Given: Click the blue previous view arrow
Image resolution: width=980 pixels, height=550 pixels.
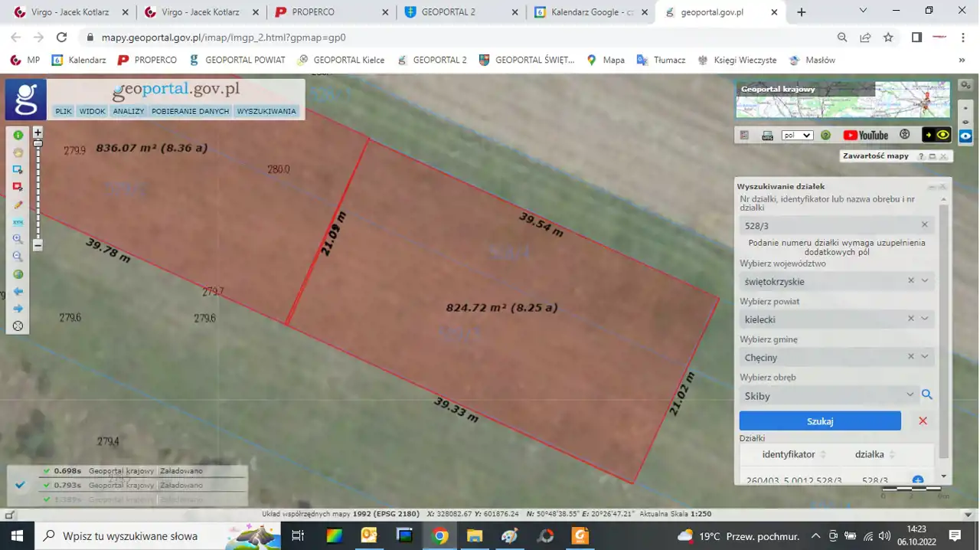Looking at the screenshot, I should coord(18,291).
